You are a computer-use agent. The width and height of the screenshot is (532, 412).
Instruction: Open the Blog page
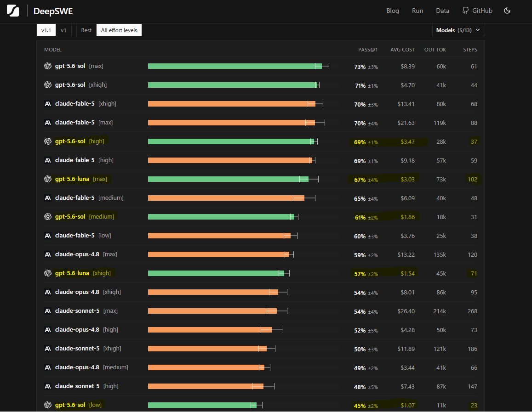pyautogui.click(x=393, y=11)
